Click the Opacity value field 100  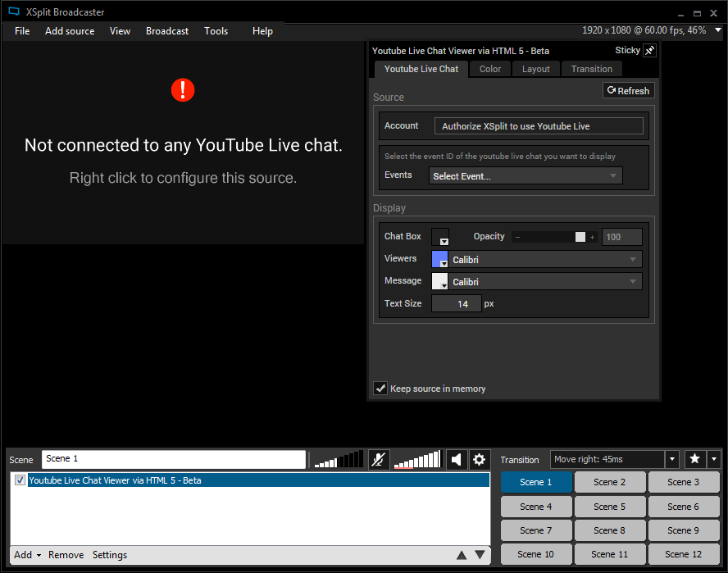pos(621,237)
